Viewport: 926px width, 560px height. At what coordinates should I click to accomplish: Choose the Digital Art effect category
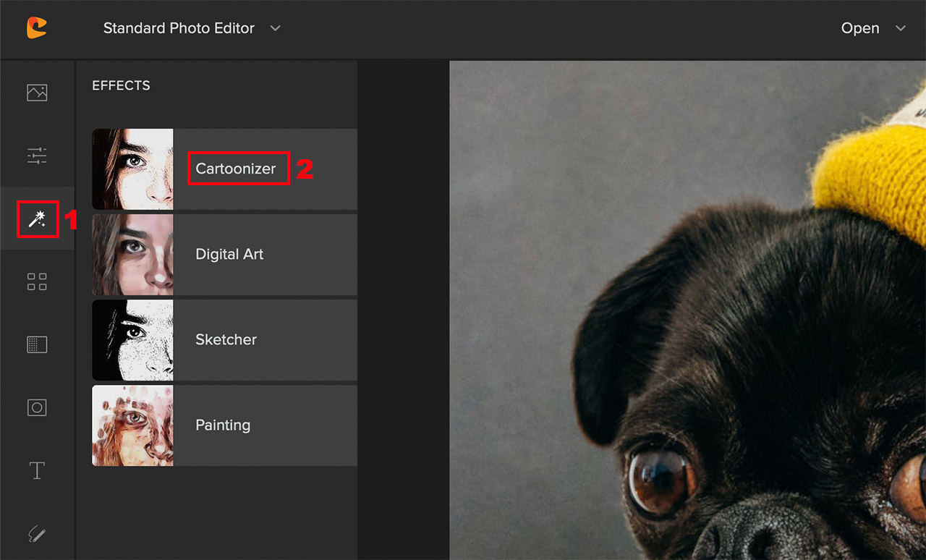click(229, 254)
